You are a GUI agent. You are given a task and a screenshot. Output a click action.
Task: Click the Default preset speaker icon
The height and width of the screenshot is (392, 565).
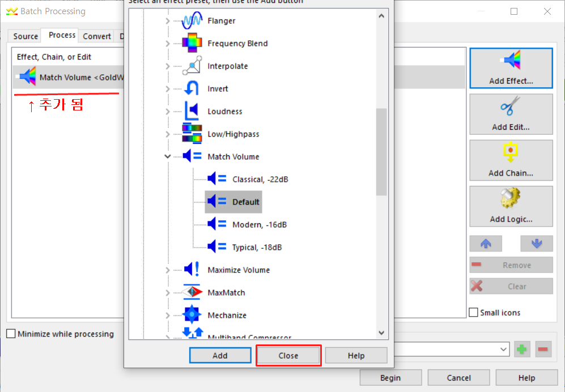pos(216,202)
